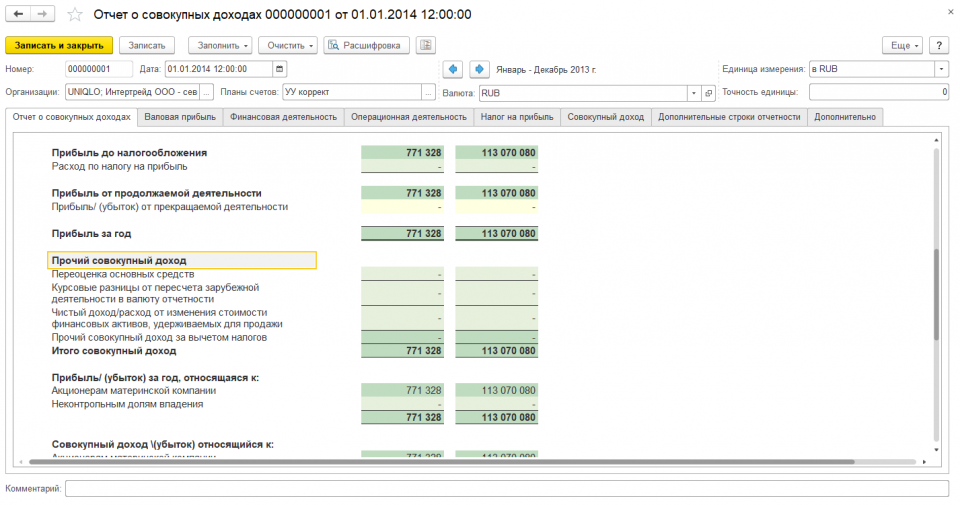Screen dimensions: 960x505
Task: Switch to Совокупный доход tab
Action: (606, 117)
